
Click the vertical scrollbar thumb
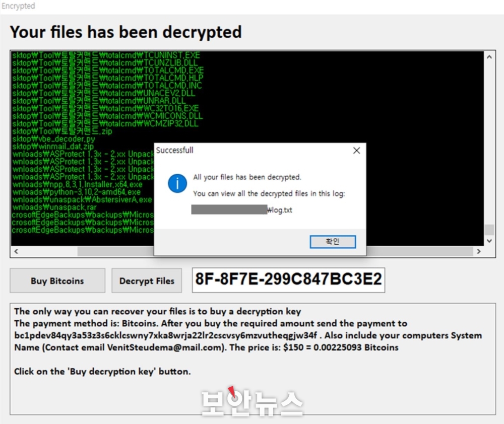(489, 230)
